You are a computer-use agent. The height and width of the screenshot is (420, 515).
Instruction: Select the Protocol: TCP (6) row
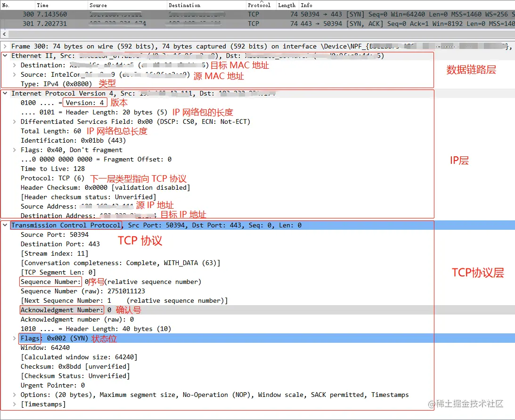[x=53, y=178]
